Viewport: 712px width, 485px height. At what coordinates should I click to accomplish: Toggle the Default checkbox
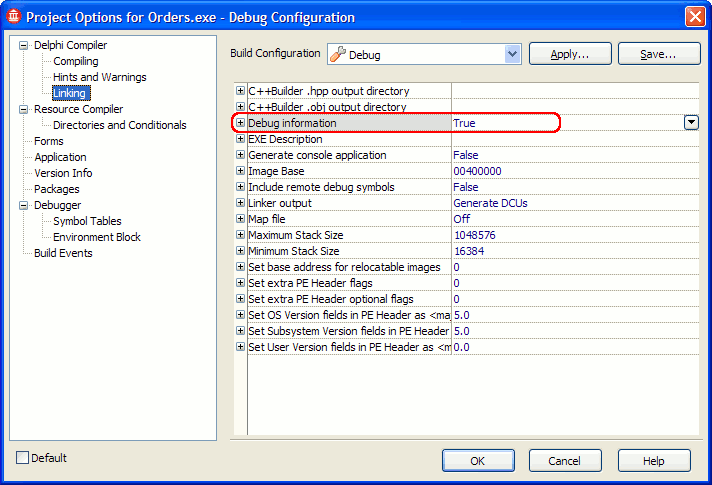tap(23, 458)
